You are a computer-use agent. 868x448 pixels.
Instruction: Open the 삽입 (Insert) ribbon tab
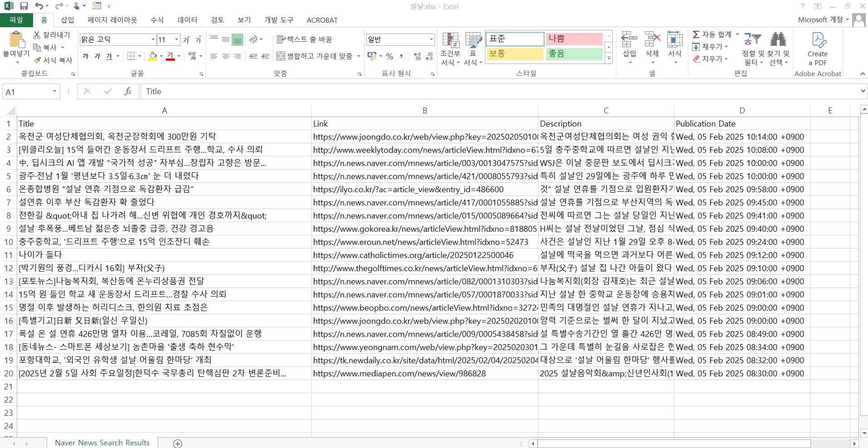[x=68, y=20]
